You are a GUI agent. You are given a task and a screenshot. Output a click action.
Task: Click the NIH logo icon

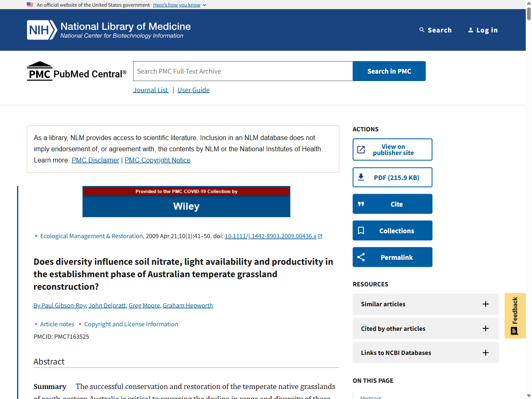click(x=42, y=30)
